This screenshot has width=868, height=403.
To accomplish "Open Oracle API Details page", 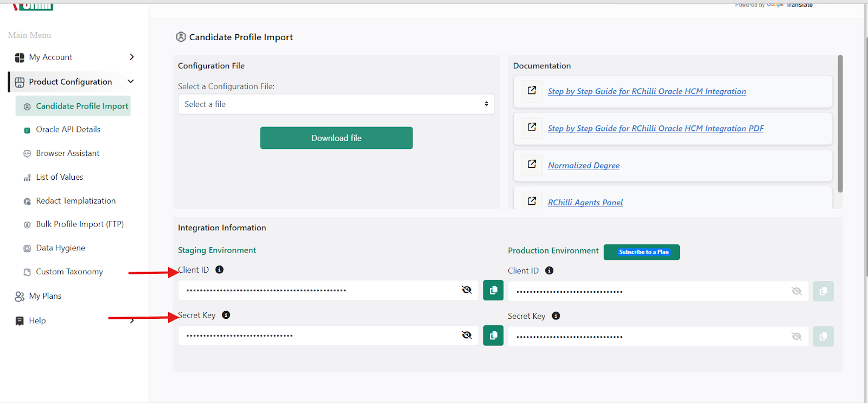I will [x=68, y=130].
